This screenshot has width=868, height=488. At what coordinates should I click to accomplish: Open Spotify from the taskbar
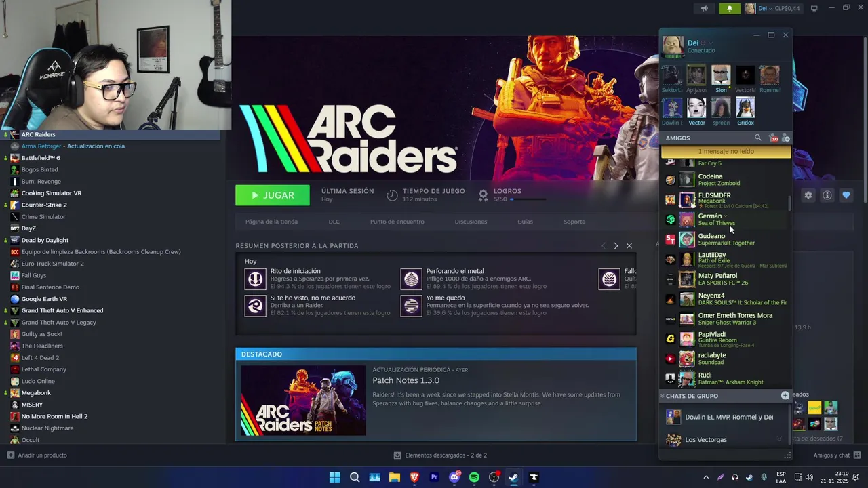pyautogui.click(x=474, y=477)
